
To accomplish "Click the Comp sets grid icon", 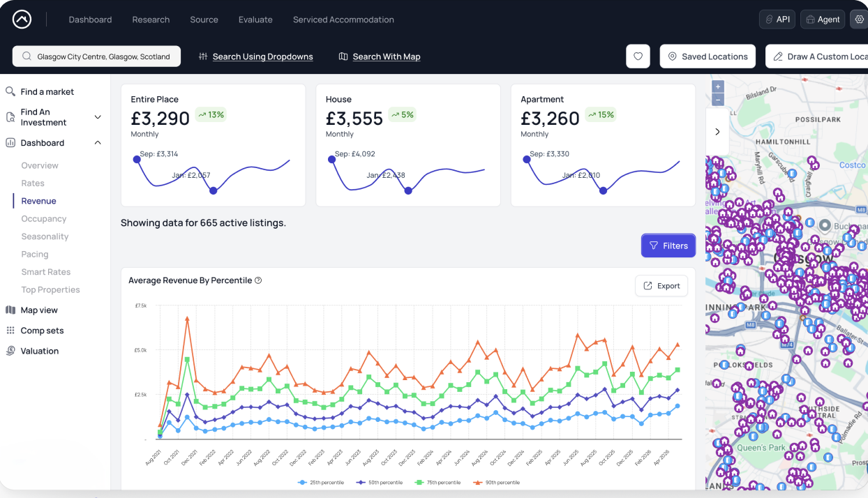I will (x=10, y=331).
